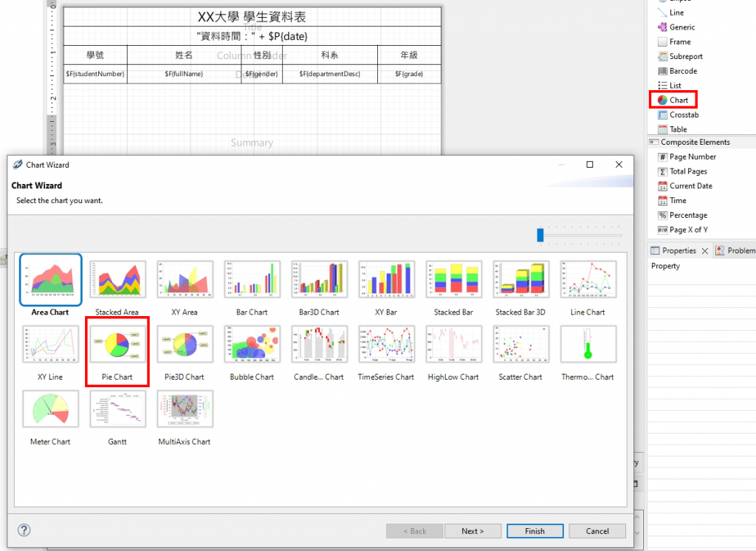This screenshot has width=756, height=551.
Task: Choose the Generic palette element
Action: coord(676,27)
